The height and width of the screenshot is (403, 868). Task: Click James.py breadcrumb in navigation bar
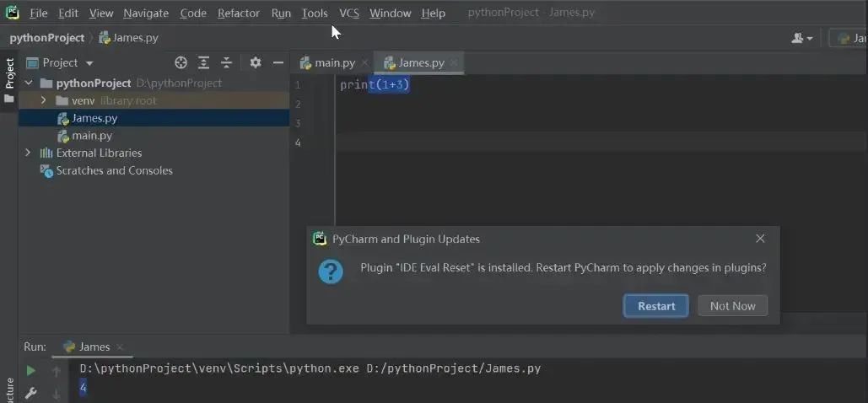click(128, 38)
